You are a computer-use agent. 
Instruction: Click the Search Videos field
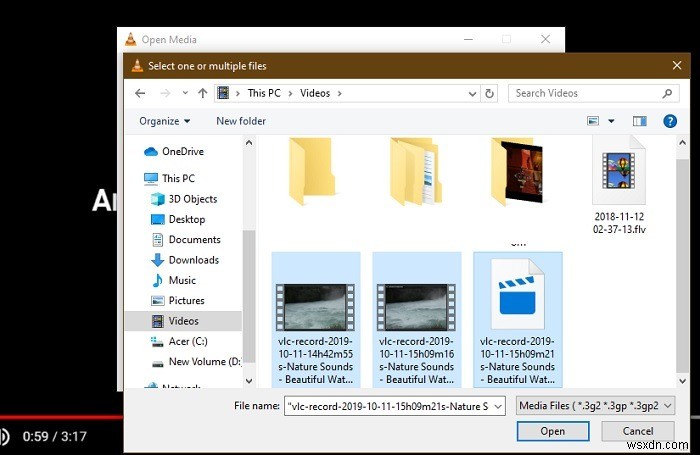(x=593, y=93)
